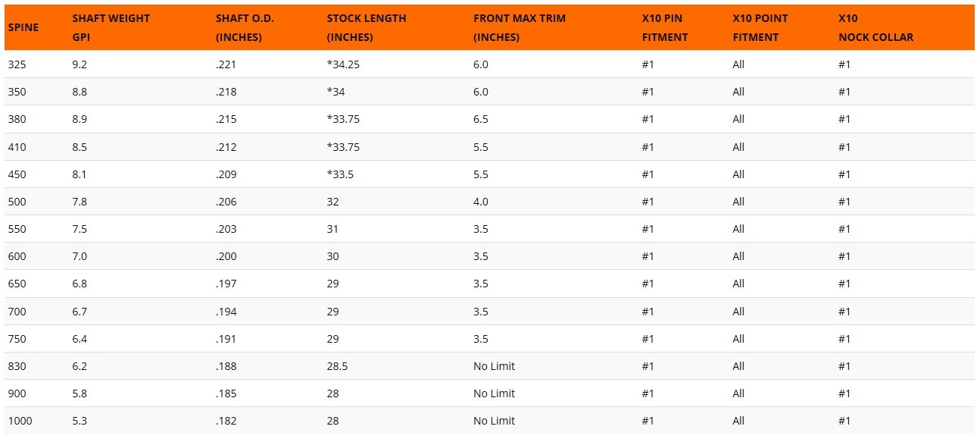Click the X10 PIN FITMENT header
Screen dimensions: 980x442
[664, 27]
